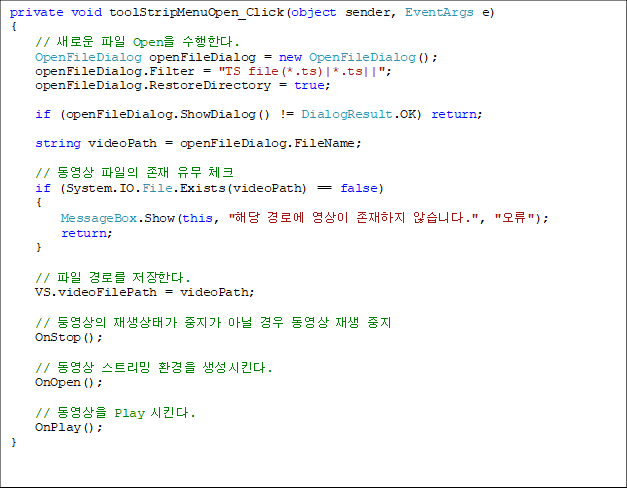Click the 'VS.videoFilePath = videoPath;' line
Screen dimensions: 627x490
(144, 292)
